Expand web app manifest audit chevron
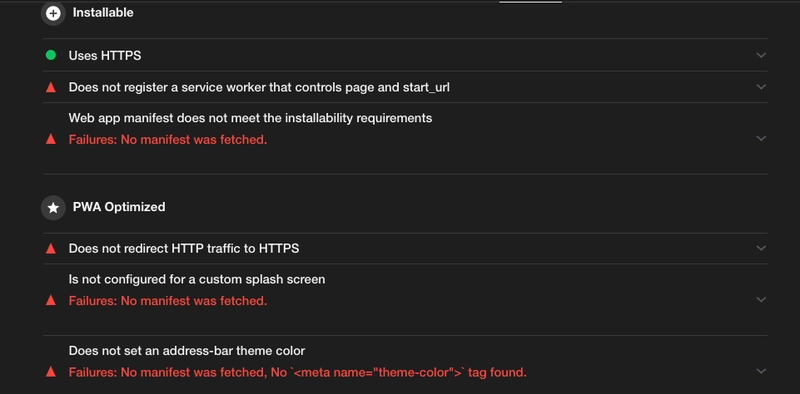 click(761, 138)
